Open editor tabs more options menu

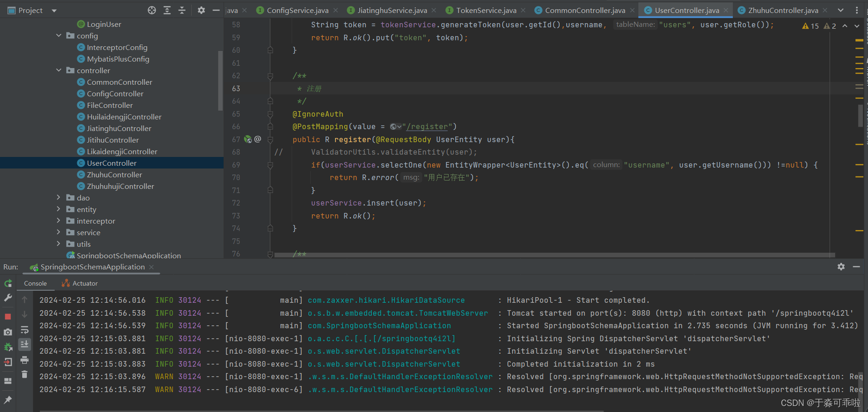pyautogui.click(x=857, y=10)
